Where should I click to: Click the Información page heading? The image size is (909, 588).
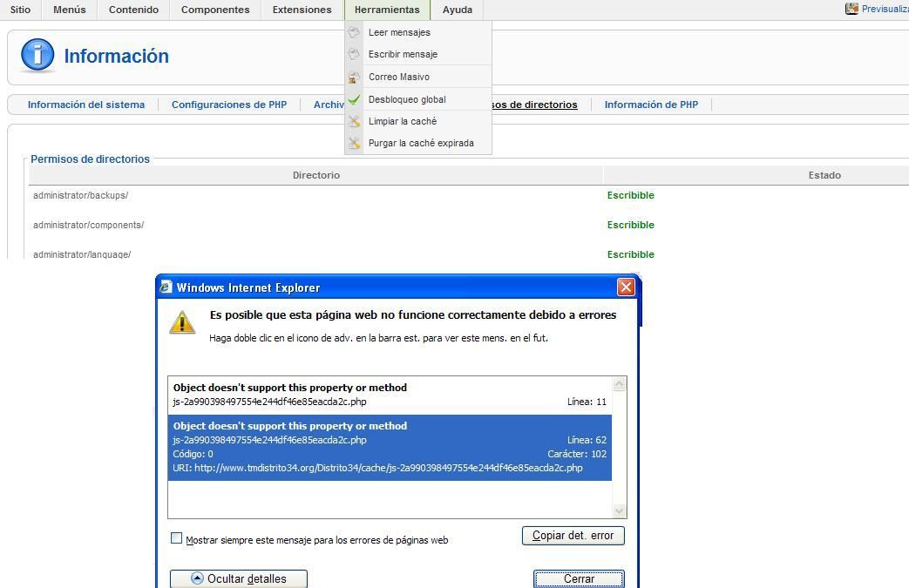(117, 57)
